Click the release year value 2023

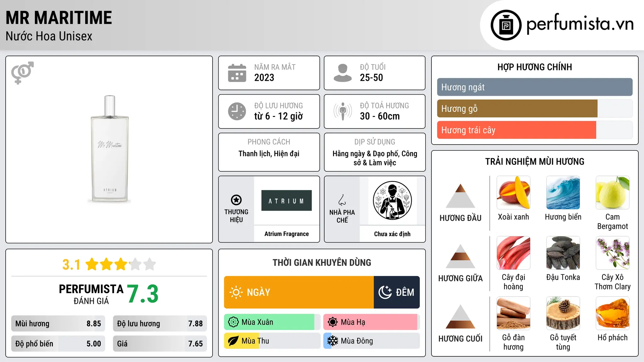tap(264, 78)
